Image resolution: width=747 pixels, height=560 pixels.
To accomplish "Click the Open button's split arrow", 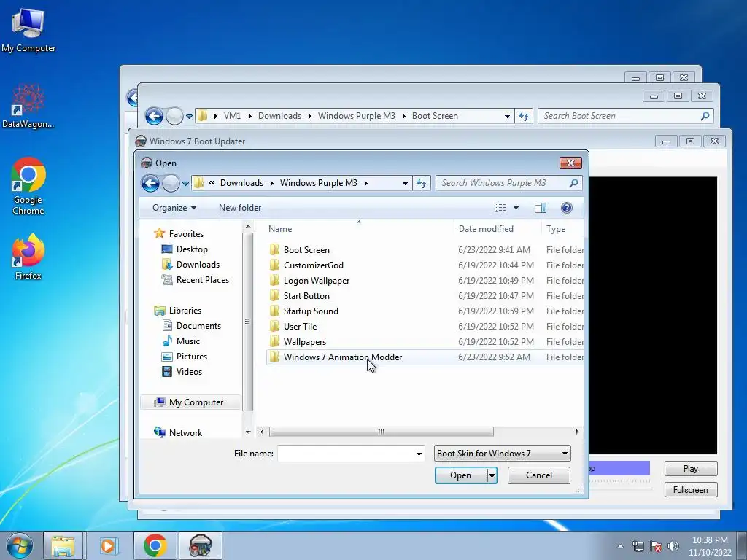I will pos(492,475).
